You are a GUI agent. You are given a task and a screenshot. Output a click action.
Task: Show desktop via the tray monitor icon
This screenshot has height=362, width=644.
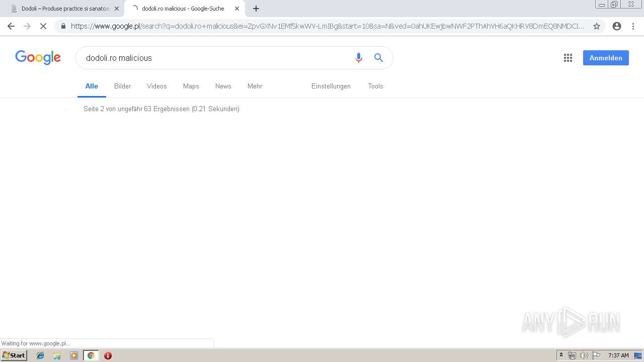point(638,355)
